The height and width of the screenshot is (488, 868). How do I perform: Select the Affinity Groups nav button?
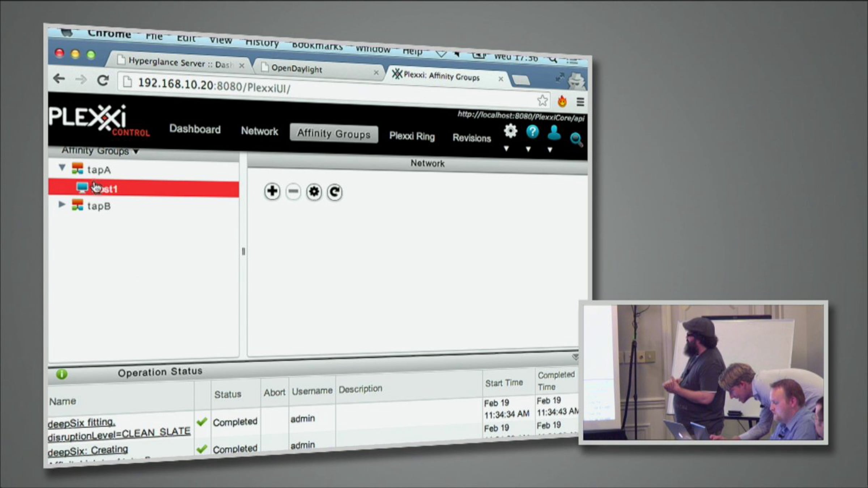(334, 134)
